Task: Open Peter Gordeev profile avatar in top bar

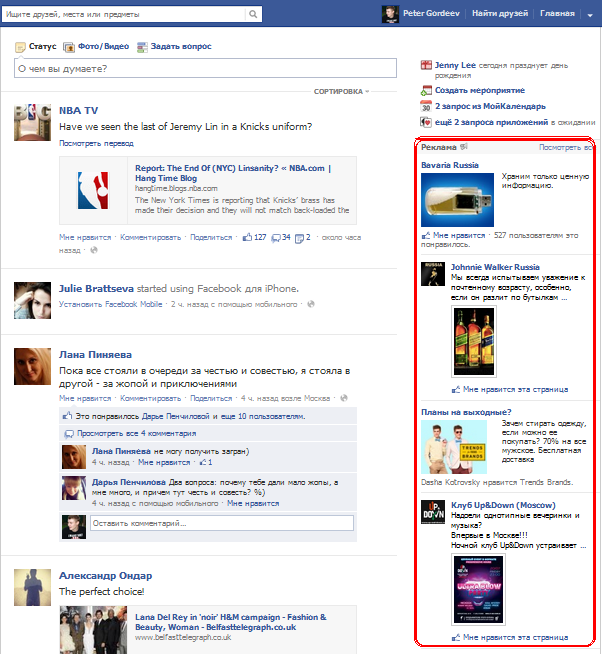Action: (390, 14)
